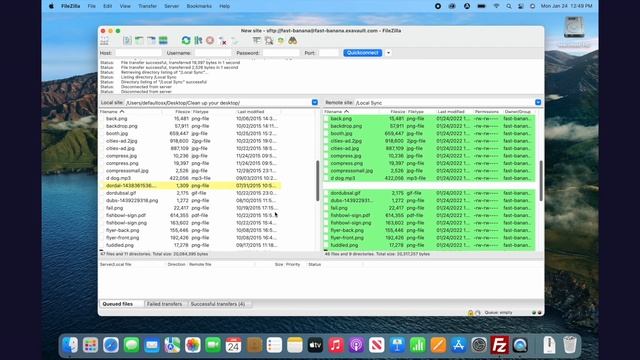Cancel current operation with red stop icon
This screenshot has width=640, height=360.
210,40
